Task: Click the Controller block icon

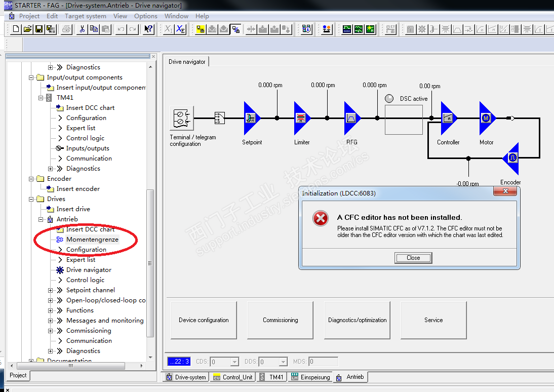Action: click(448, 118)
